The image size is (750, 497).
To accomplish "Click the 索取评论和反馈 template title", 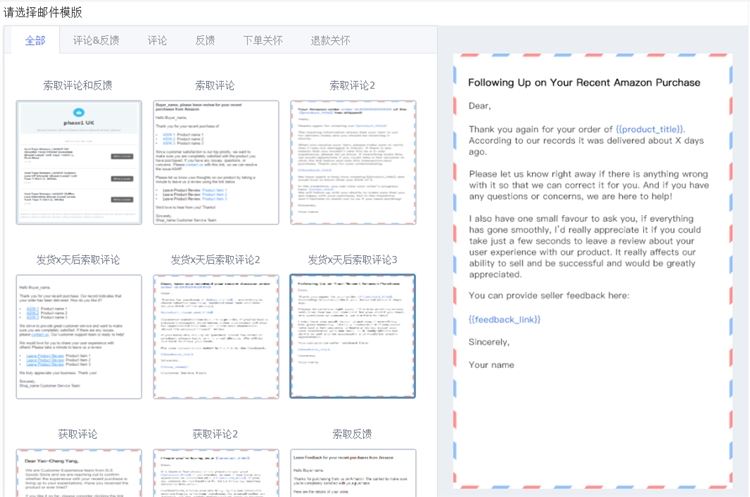I will [77, 85].
